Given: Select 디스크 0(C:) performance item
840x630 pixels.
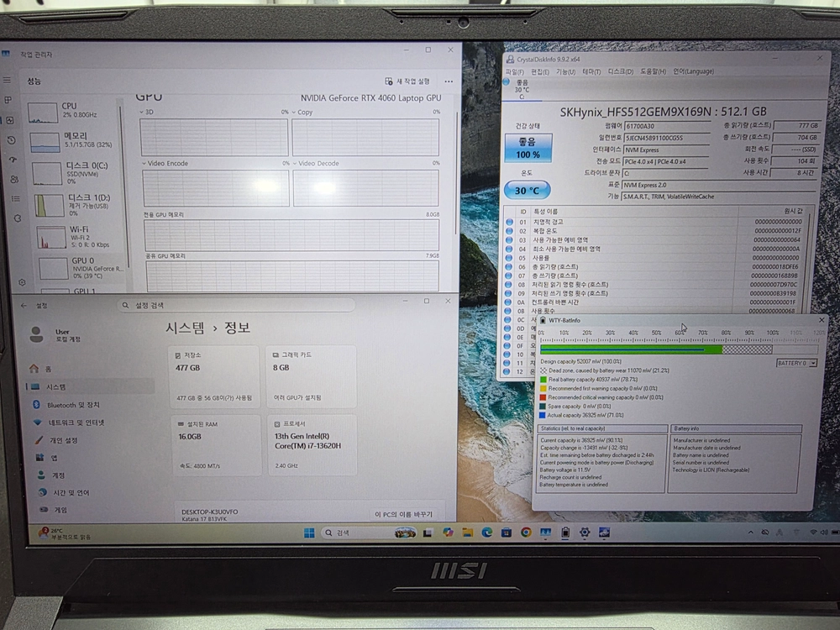Looking at the screenshot, I should point(76,173).
